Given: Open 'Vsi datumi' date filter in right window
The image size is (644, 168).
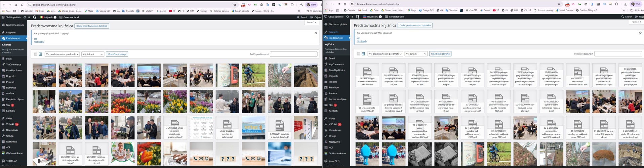Looking at the screenshot, I should (x=416, y=54).
